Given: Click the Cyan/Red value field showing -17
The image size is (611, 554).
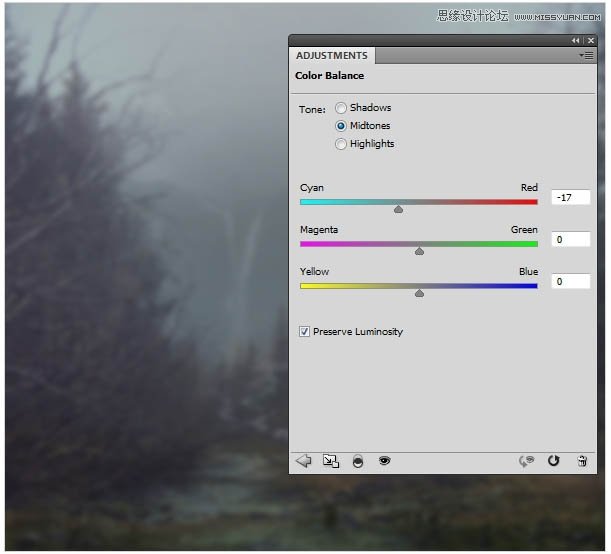Looking at the screenshot, I should pyautogui.click(x=570, y=198).
